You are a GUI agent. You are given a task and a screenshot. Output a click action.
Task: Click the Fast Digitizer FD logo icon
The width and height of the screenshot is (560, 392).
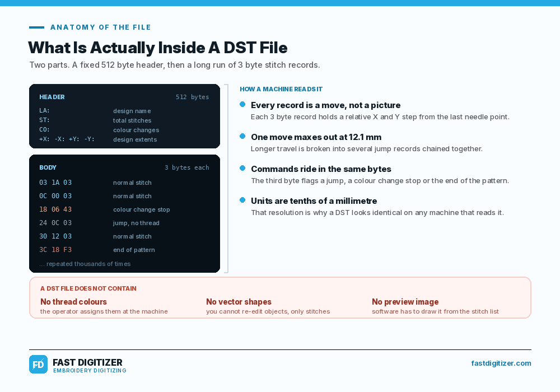point(38,364)
